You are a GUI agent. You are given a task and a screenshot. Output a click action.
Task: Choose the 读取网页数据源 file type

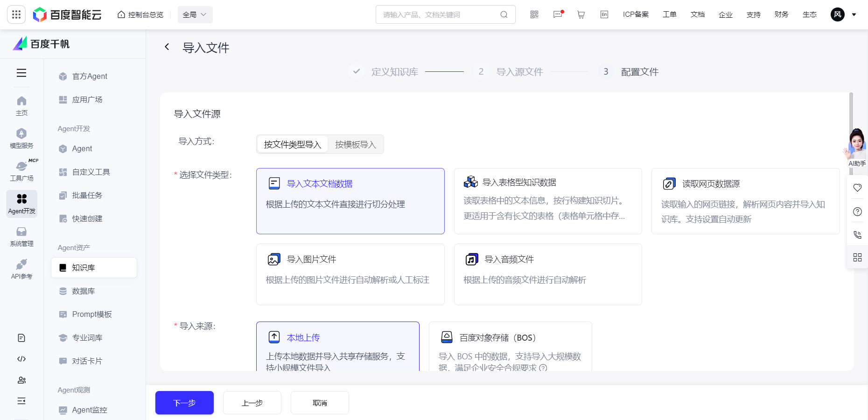(745, 201)
